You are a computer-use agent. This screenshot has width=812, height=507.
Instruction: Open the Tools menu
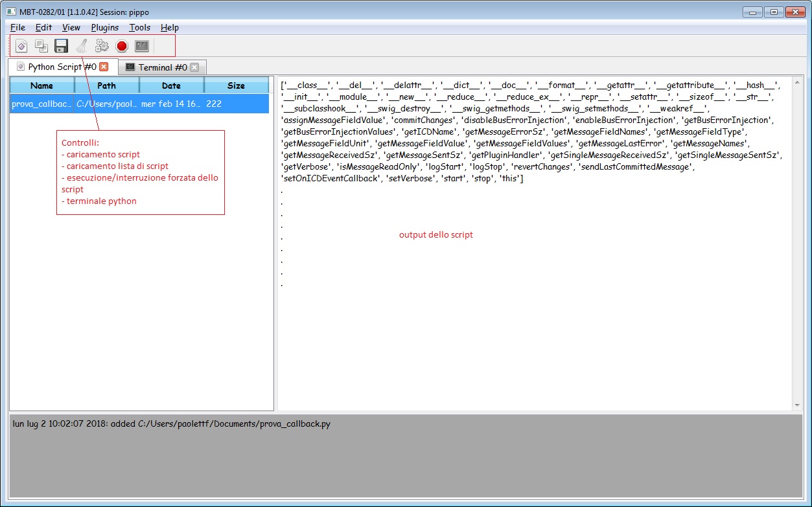[x=139, y=27]
